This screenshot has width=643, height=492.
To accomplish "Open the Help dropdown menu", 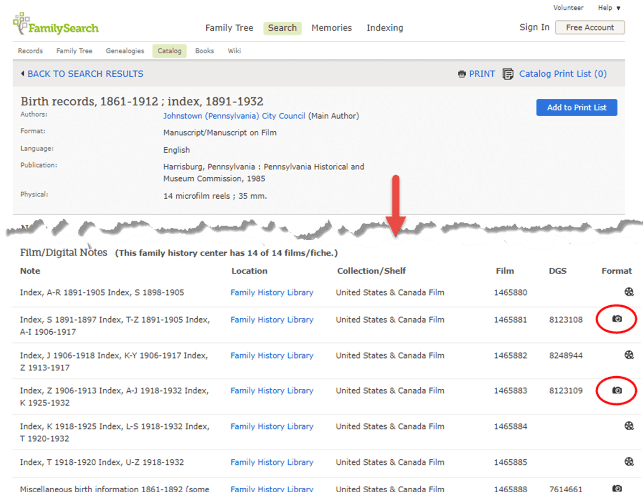I will click(609, 8).
